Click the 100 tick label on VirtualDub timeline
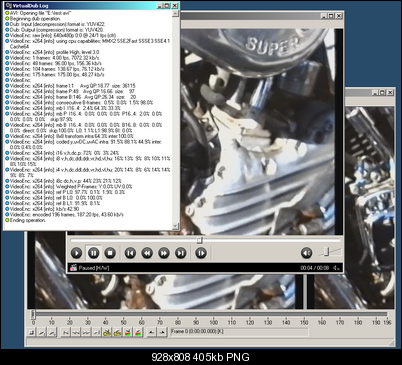402x365 pixels. (x=214, y=322)
